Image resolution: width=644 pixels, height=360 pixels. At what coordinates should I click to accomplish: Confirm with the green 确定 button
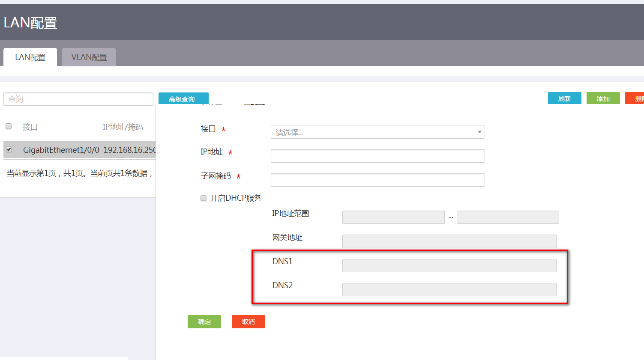point(204,321)
